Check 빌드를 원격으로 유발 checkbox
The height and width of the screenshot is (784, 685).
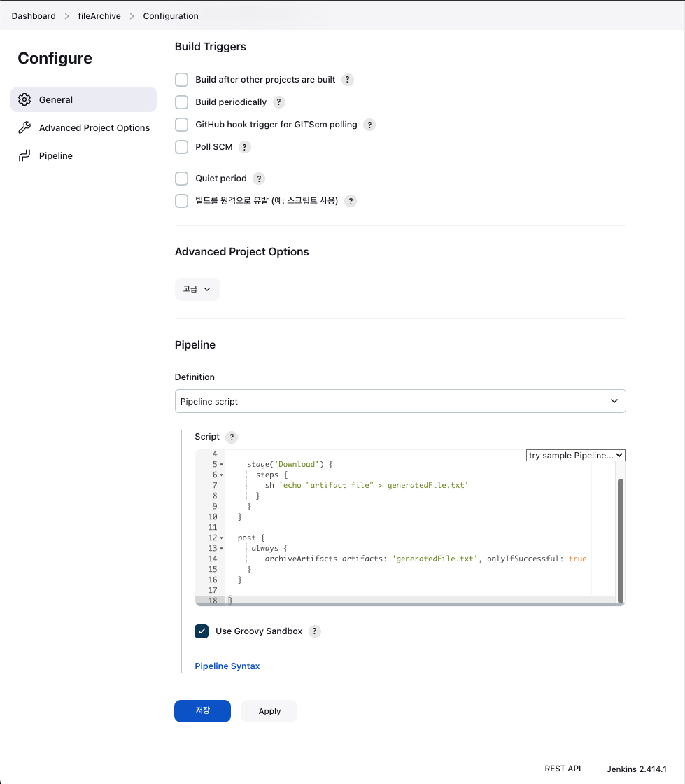click(x=181, y=201)
